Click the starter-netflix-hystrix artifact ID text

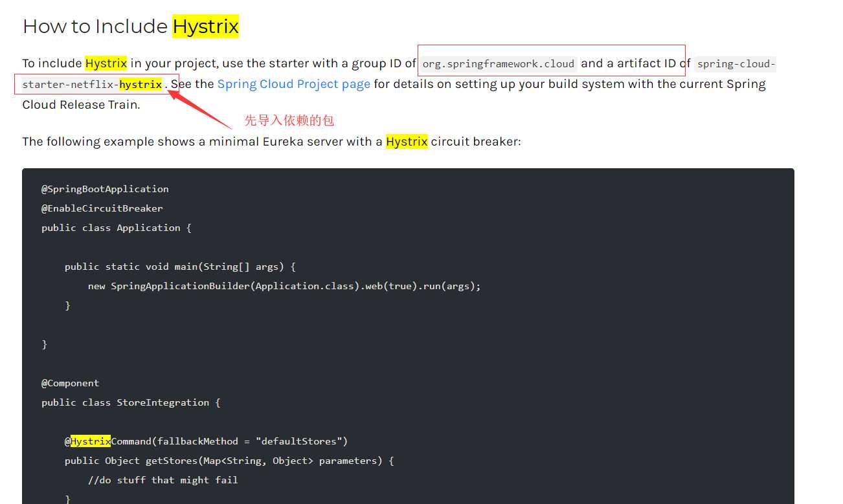92,85
